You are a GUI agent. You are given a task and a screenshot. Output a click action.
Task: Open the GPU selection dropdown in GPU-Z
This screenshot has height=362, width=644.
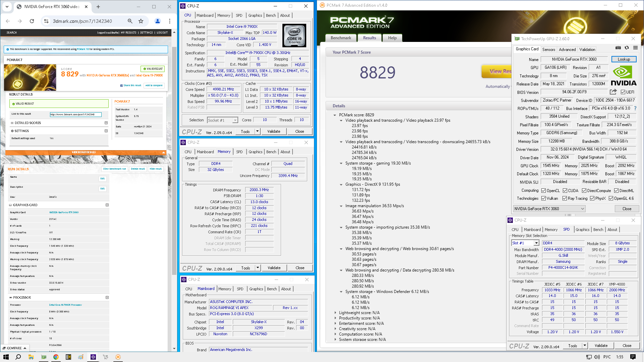point(549,209)
